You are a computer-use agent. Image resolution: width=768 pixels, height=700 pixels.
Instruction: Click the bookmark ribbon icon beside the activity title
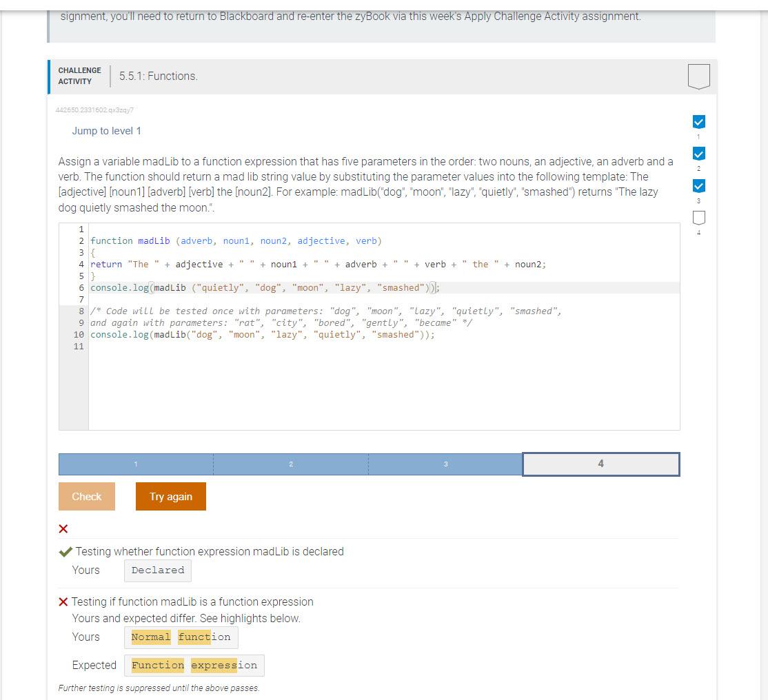698,76
